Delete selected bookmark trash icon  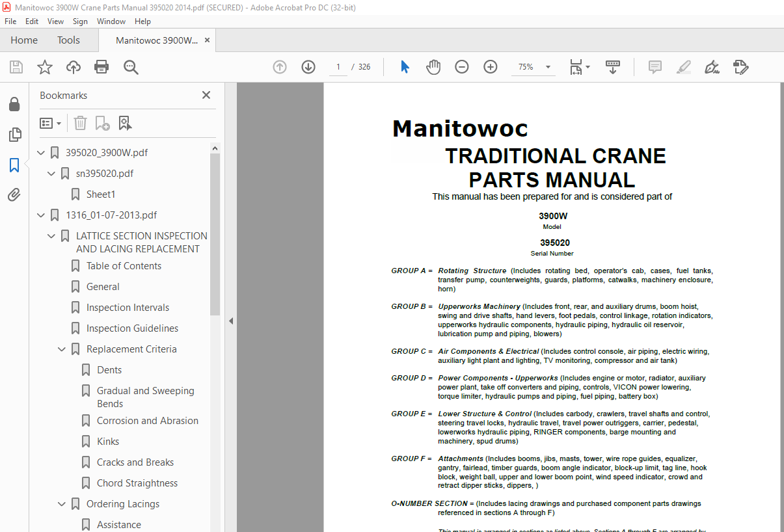(x=80, y=123)
